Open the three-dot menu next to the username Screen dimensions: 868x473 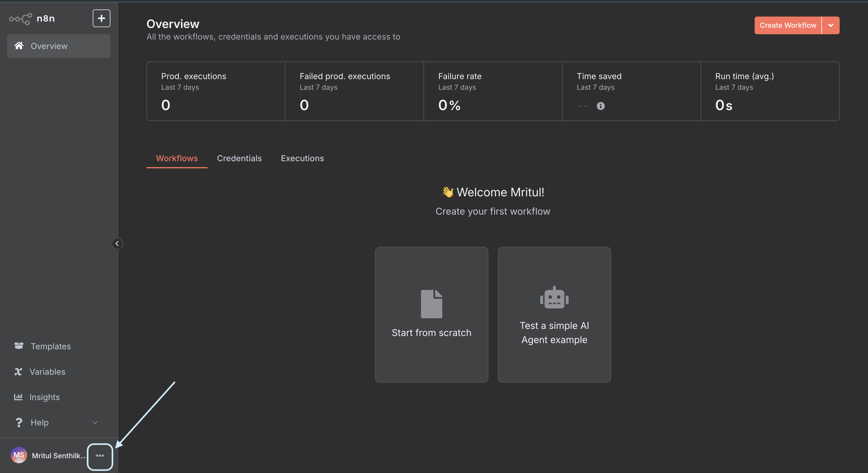tap(100, 456)
